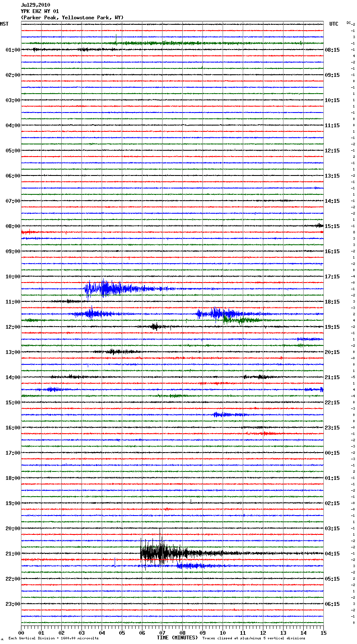Screen dimensions: 357x644
Task: Click the black seismic burst on the 12:00 trace
Action: (x=156, y=327)
